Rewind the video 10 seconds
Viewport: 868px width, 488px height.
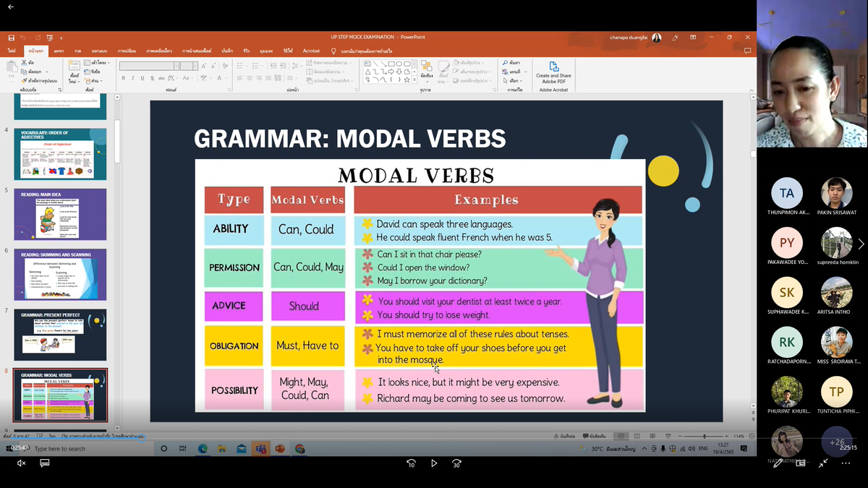[411, 463]
